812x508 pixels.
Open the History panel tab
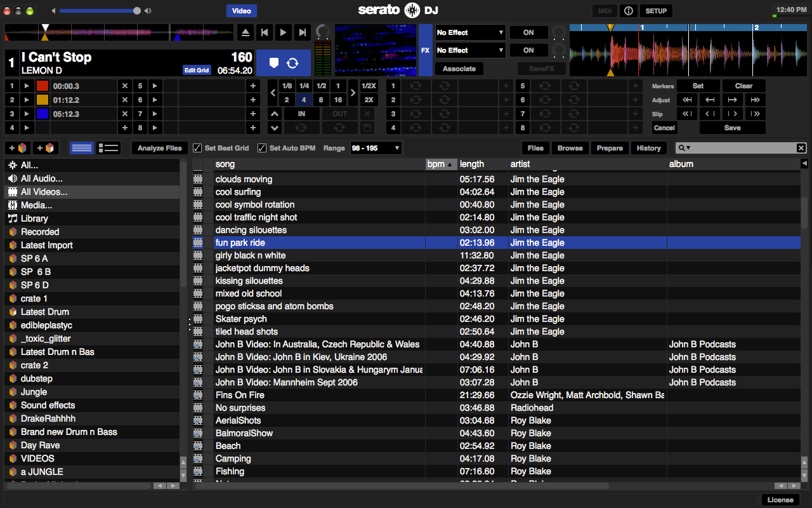(649, 148)
